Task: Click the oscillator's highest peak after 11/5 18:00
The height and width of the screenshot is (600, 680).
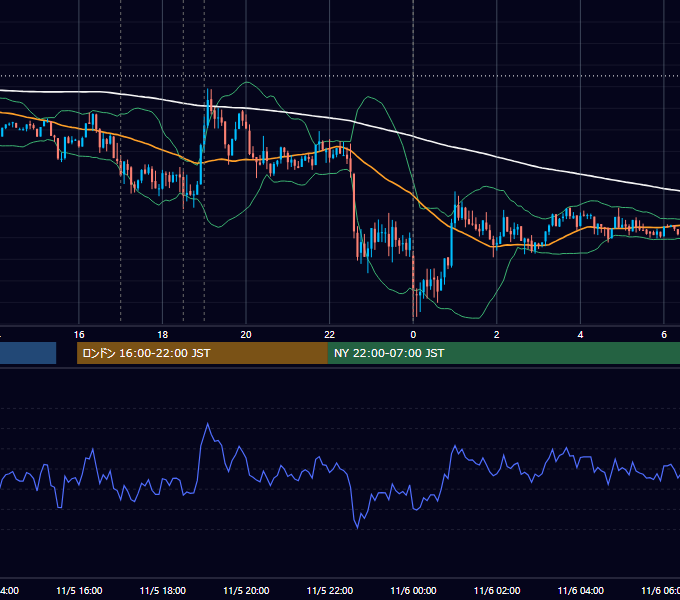Action: [x=208, y=424]
